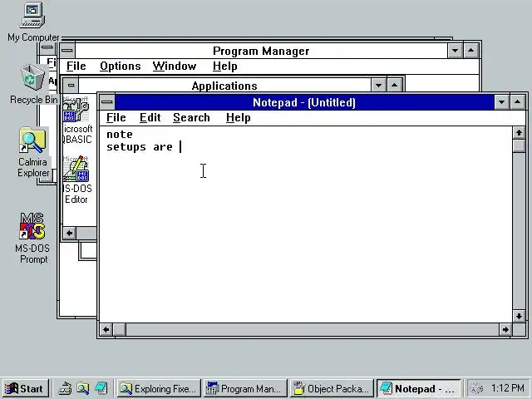
Task: Click the 1:12 PM clock
Action: click(508, 388)
